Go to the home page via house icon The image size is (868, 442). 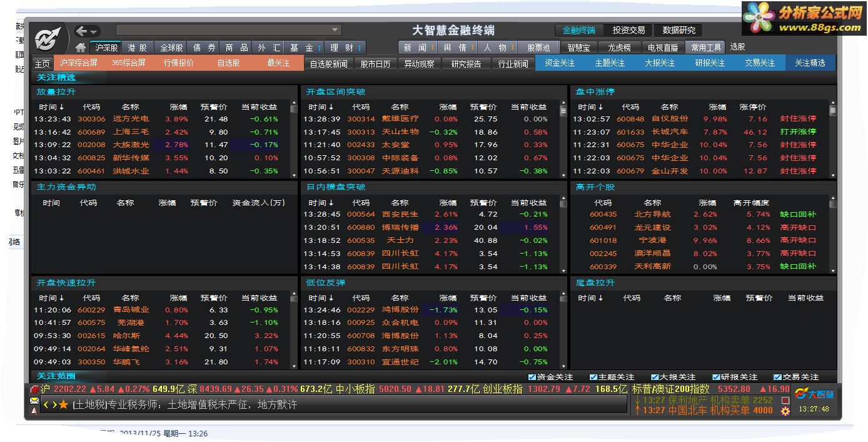point(80,48)
